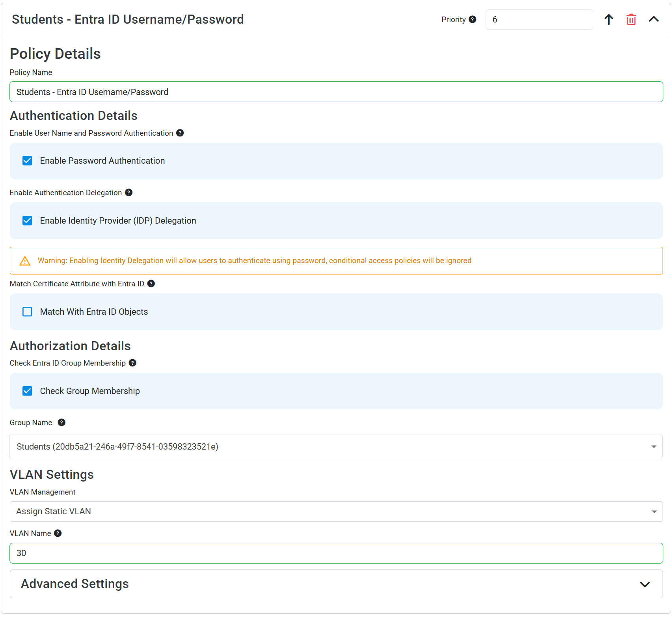Disable Enable Password Authentication checkbox
Image resolution: width=672 pixels, height=618 pixels.
pos(27,161)
